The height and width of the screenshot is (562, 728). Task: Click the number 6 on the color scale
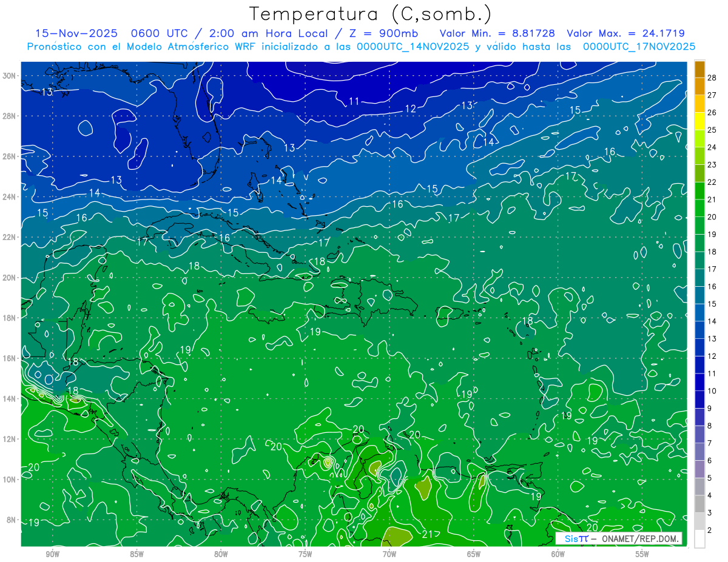coord(710,461)
